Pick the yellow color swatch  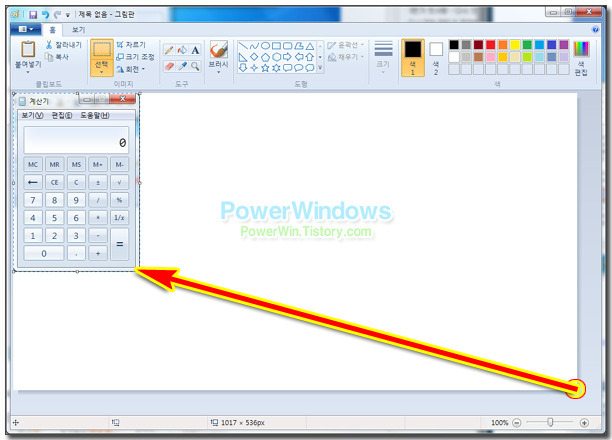pyautogui.click(x=515, y=45)
